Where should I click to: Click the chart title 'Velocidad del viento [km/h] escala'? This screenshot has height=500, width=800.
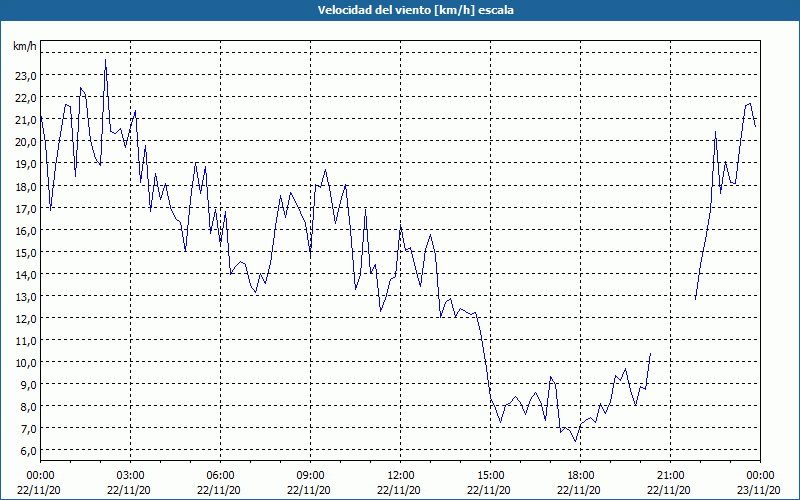tap(415, 10)
